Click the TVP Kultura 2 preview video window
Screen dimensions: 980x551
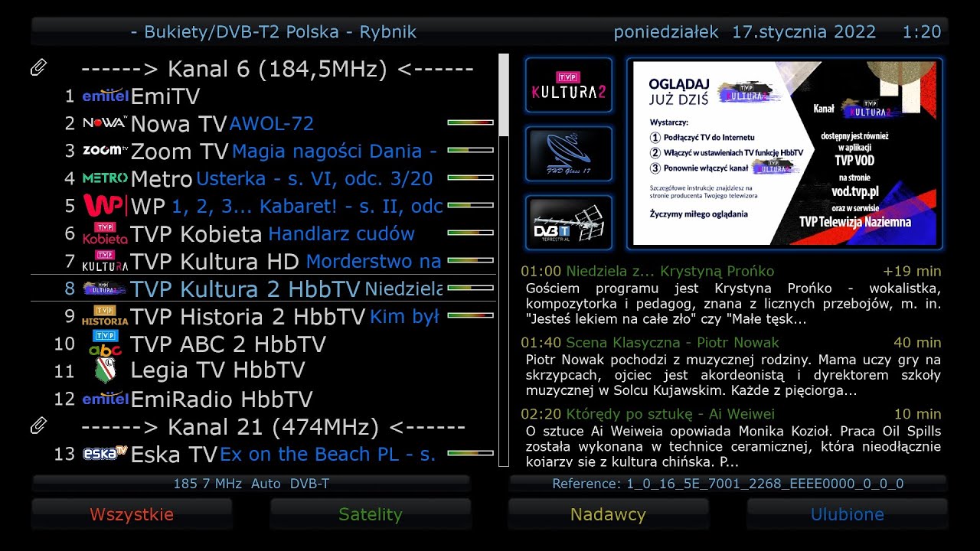[784, 154]
